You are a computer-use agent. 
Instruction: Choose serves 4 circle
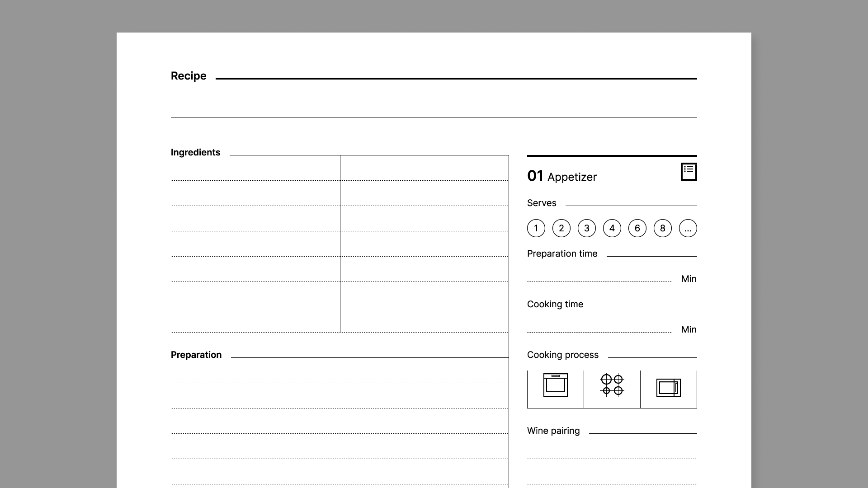coord(612,228)
